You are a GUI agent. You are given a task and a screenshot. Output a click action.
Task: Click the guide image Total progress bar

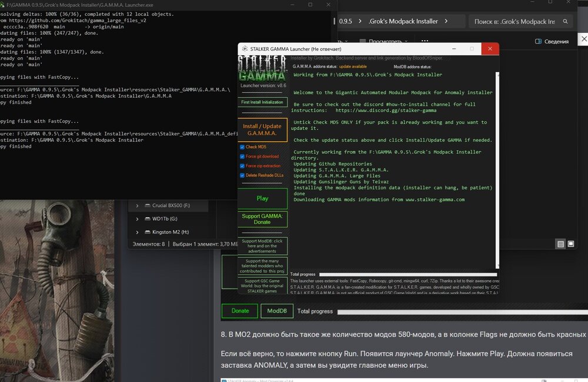coord(462,312)
